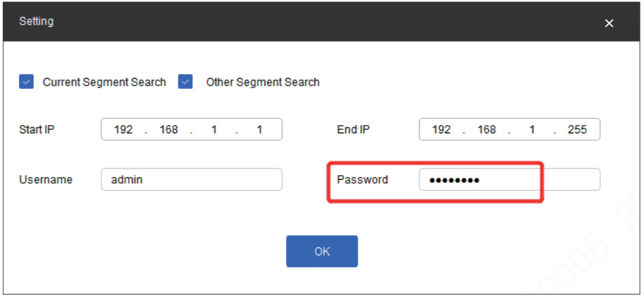Viewport: 644px width, 298px height.
Task: Click the last octet of Start IP
Action: click(259, 130)
